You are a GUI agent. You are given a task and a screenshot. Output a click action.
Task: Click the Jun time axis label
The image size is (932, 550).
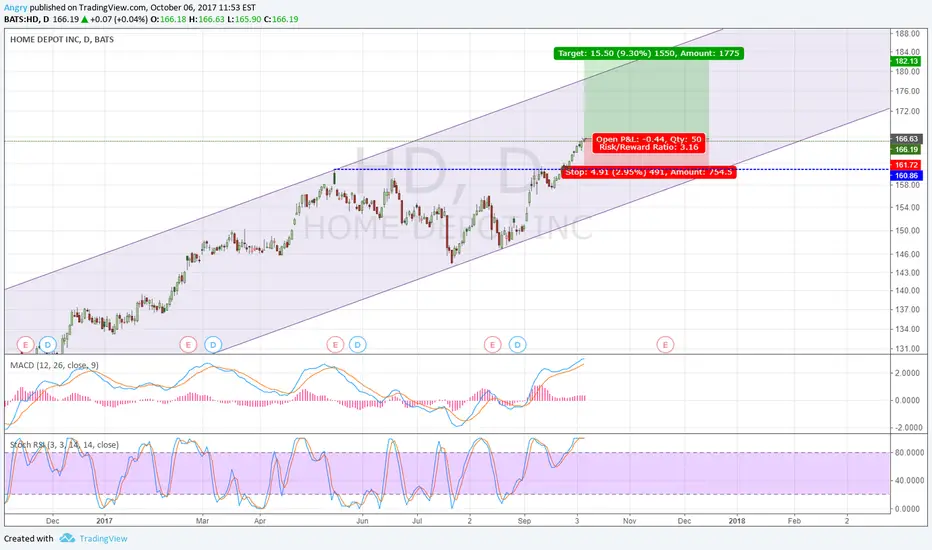[x=362, y=521]
